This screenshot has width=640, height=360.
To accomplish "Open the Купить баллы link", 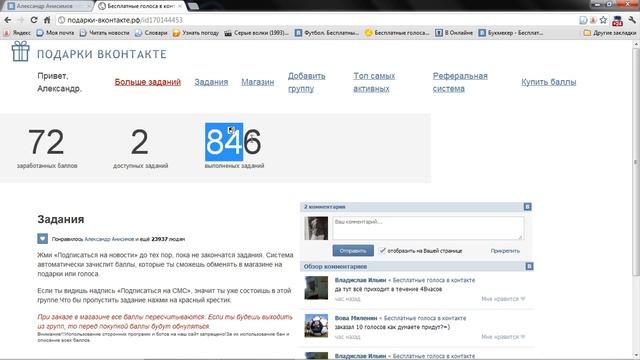I will click(x=549, y=82).
